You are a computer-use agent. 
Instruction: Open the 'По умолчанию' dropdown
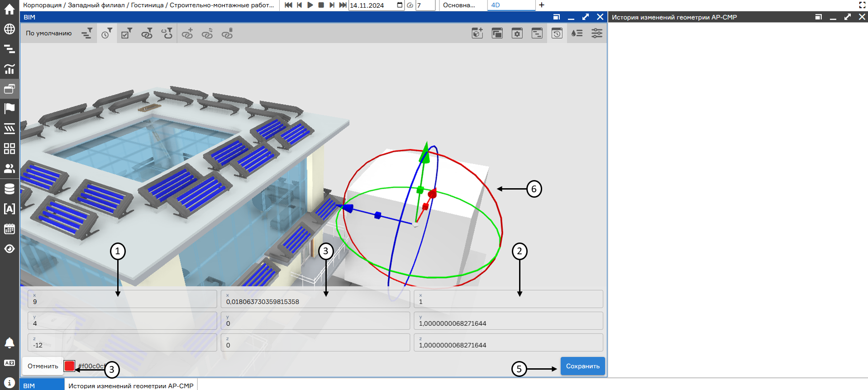(49, 33)
